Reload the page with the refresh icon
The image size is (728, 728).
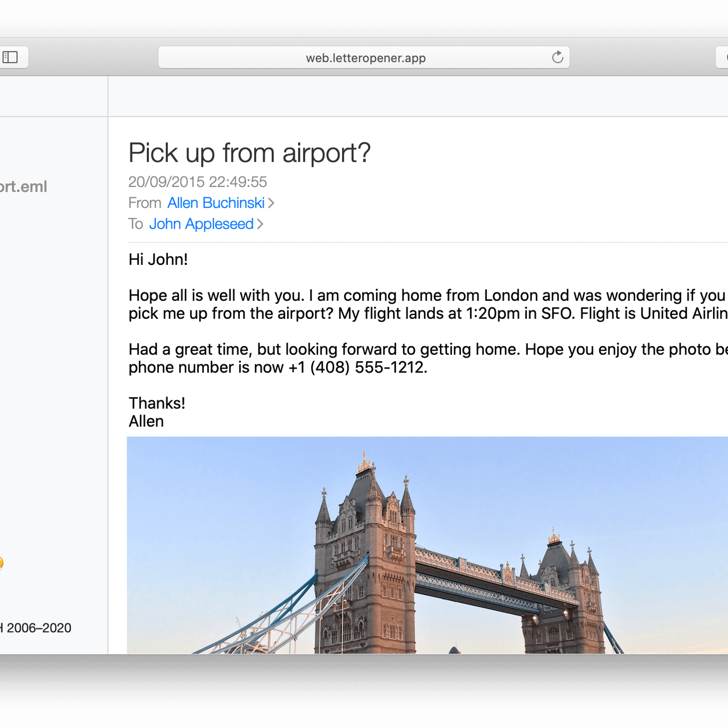pyautogui.click(x=557, y=57)
